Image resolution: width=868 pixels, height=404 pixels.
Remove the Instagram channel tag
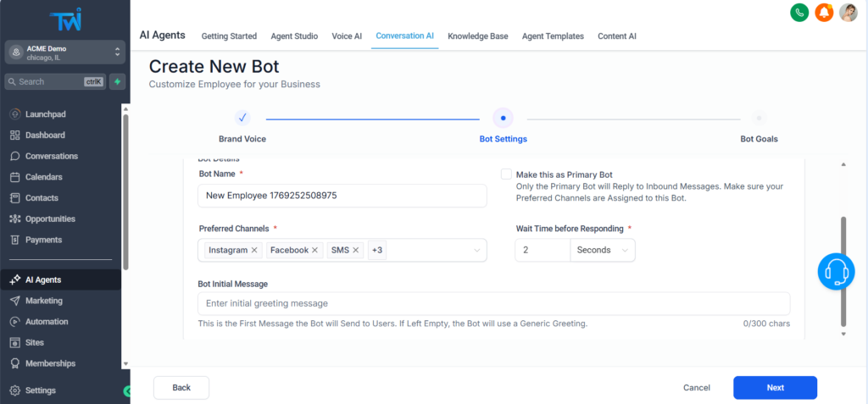254,251
